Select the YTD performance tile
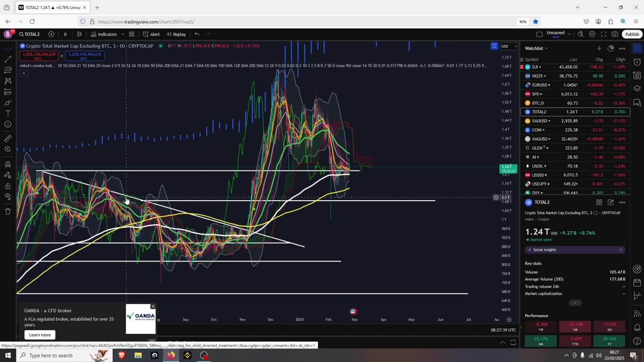 click(x=575, y=341)
